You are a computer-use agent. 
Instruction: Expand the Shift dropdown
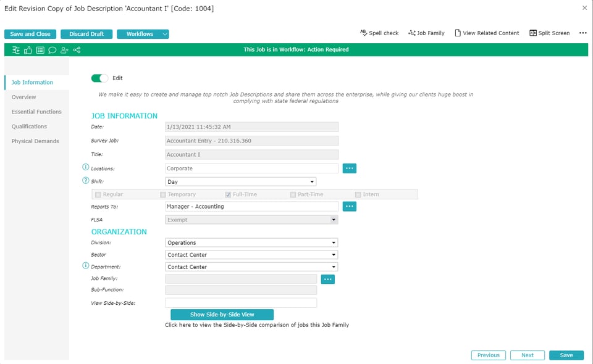(312, 182)
